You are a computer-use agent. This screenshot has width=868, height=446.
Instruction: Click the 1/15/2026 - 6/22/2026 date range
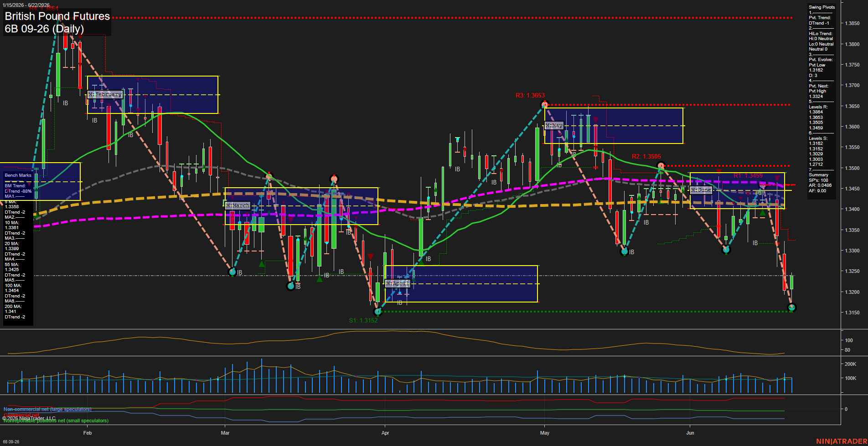click(26, 5)
